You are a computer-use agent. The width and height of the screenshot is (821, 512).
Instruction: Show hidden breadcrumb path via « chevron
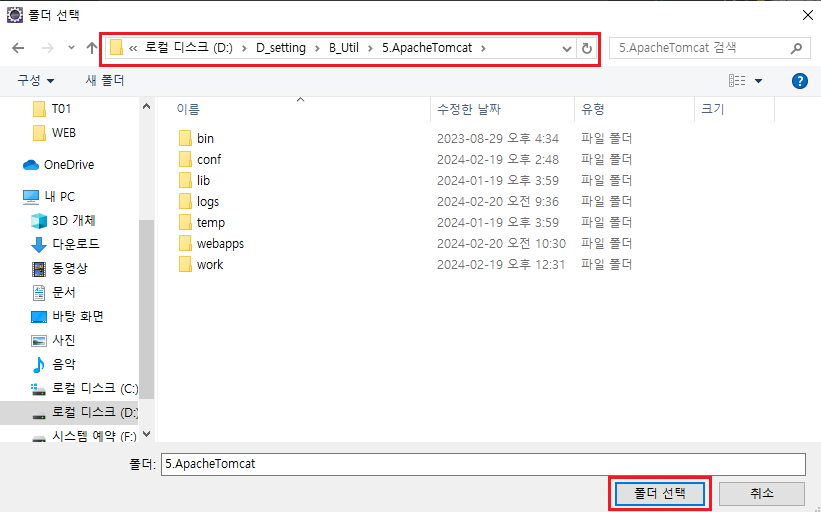click(x=133, y=48)
